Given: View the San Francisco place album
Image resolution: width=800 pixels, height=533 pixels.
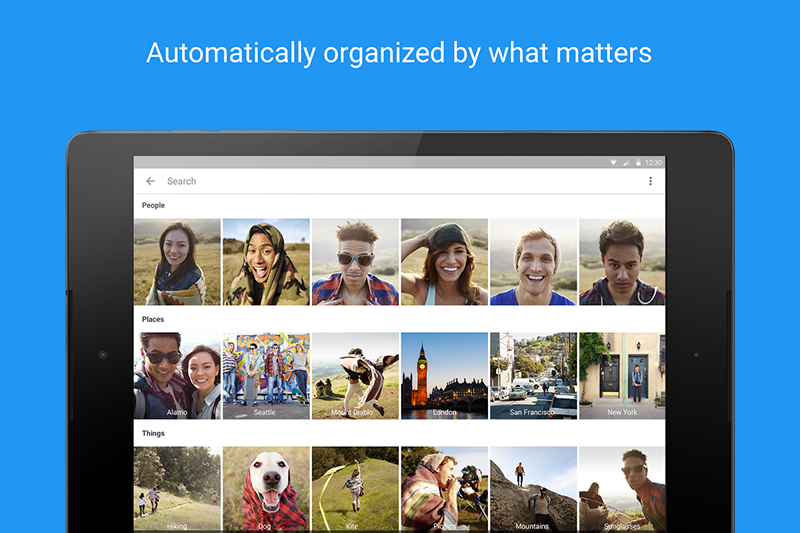Looking at the screenshot, I should coord(533,376).
